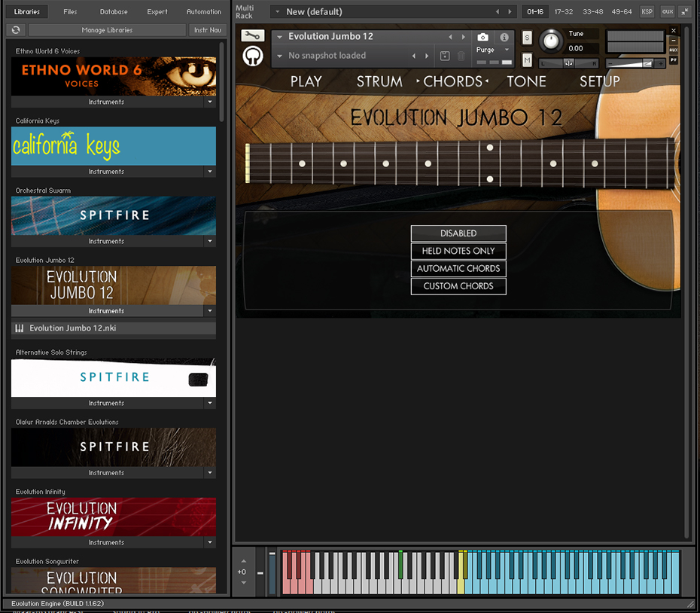
Task: Increase instrument volume with the plus button
Action: [661, 63]
